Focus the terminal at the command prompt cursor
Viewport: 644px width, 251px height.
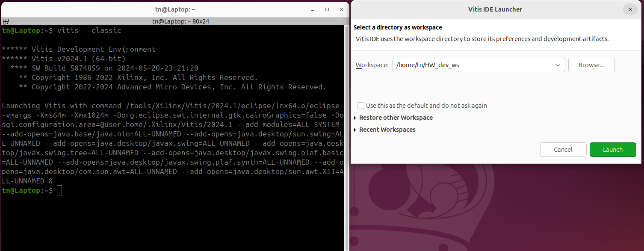[x=59, y=191]
